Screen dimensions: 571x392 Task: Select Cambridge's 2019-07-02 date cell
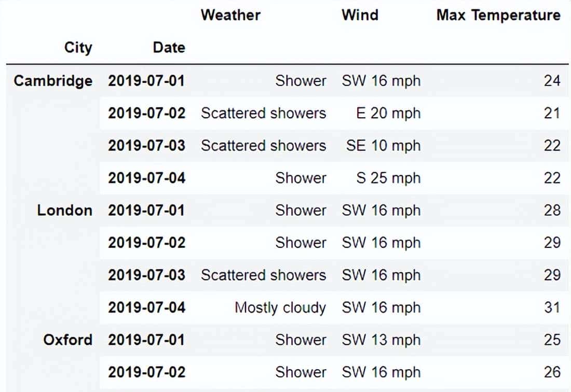(x=146, y=113)
